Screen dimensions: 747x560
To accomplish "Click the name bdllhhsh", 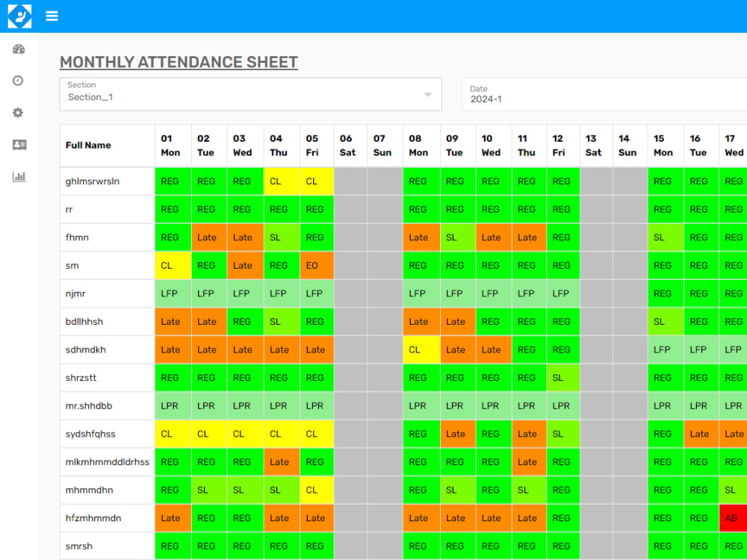I will [x=84, y=321].
